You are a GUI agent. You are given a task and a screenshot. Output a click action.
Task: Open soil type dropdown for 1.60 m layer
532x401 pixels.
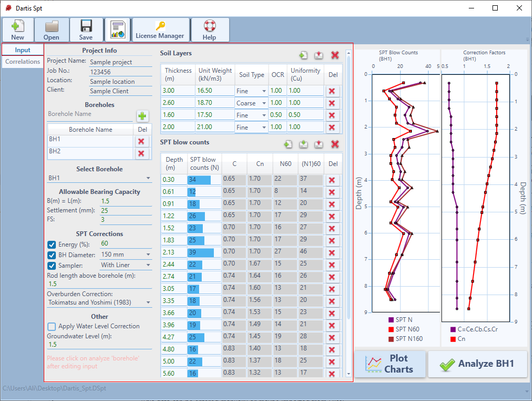(251, 115)
